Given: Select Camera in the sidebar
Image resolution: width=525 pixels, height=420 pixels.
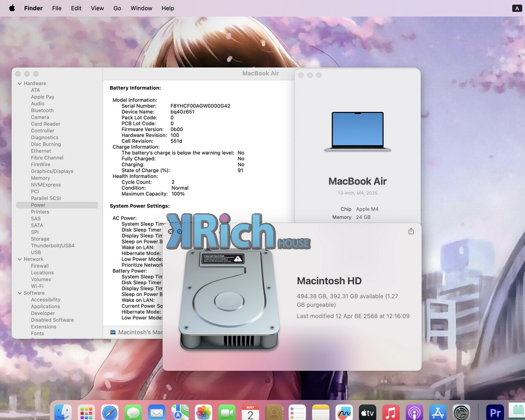Looking at the screenshot, I should tap(40, 117).
